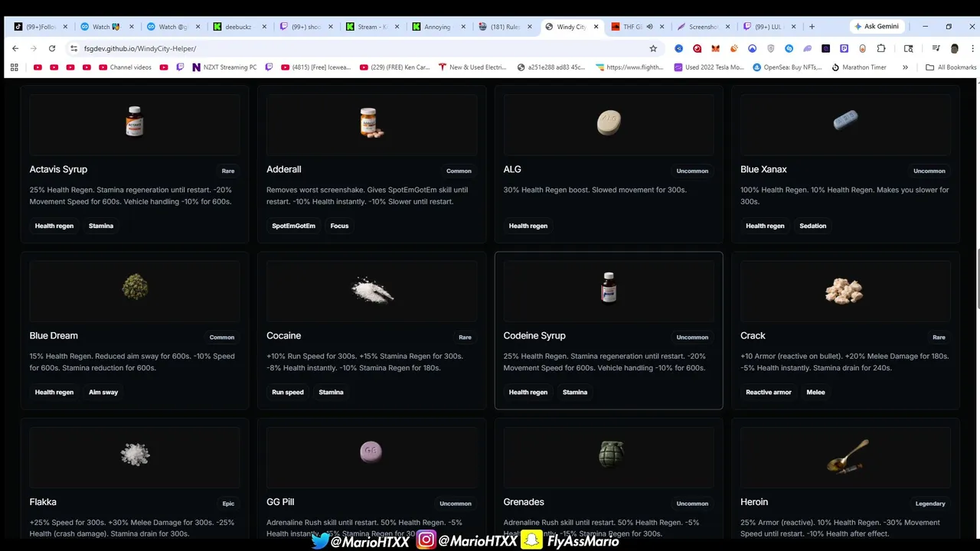Click the ALG tablet image
The width and height of the screenshot is (980, 551).
[x=609, y=122]
